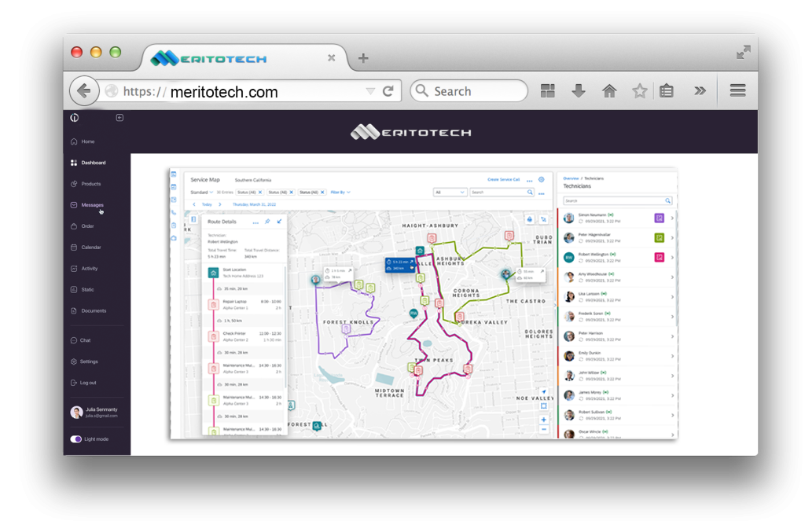Screen dimensions: 805x532
Task: Open Static in the sidebar
Action: pyautogui.click(x=82, y=289)
